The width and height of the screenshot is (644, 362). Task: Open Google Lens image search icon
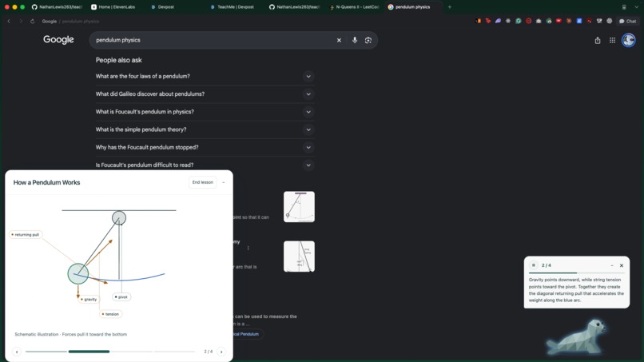pos(368,40)
